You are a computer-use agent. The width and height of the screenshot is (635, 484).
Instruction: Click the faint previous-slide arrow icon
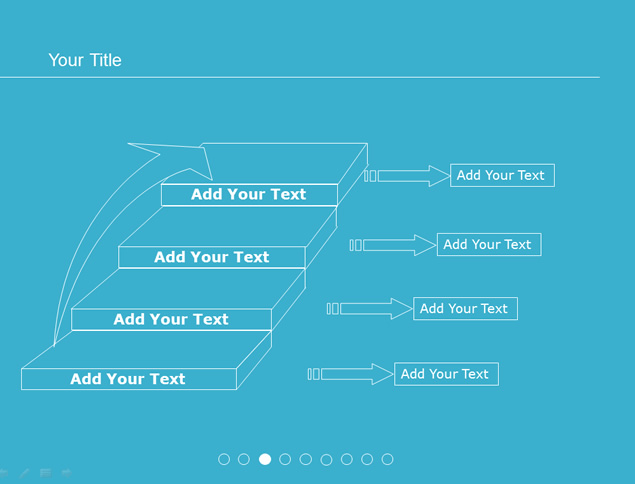[4, 472]
